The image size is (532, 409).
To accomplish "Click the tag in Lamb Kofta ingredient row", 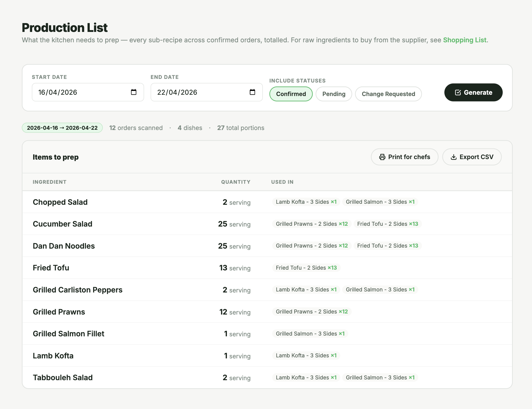I will (306, 356).
